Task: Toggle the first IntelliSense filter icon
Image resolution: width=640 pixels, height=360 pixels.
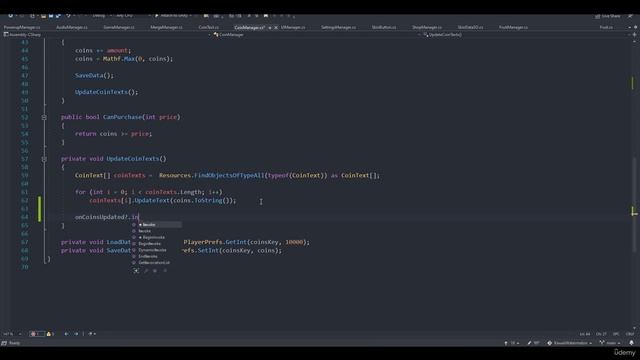Action: (136, 271)
